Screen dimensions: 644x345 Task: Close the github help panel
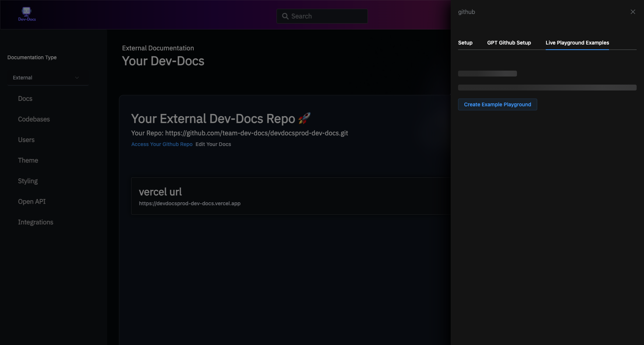633,11
